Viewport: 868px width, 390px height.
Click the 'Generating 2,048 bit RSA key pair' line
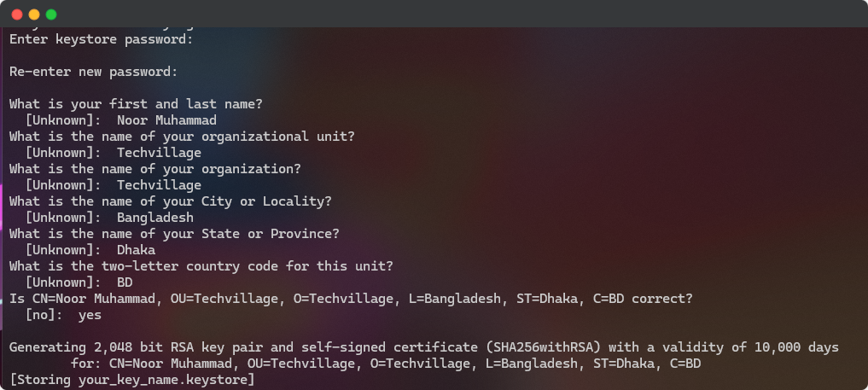(x=424, y=347)
